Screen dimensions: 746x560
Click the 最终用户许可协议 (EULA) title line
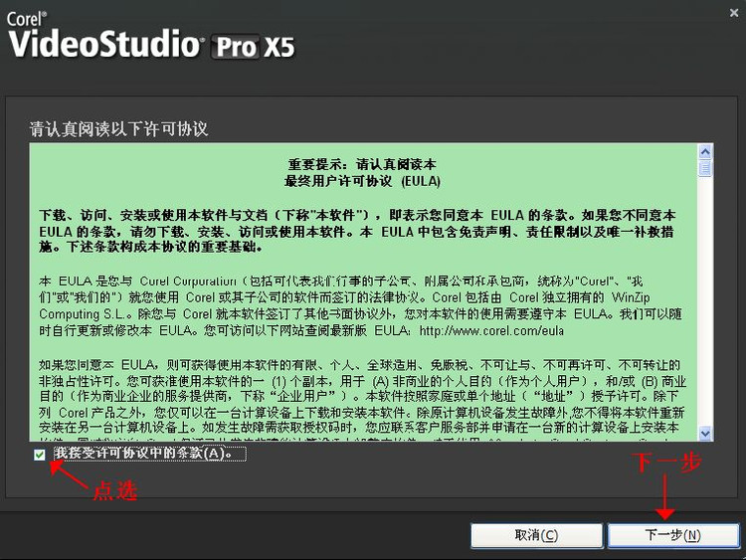click(x=362, y=181)
